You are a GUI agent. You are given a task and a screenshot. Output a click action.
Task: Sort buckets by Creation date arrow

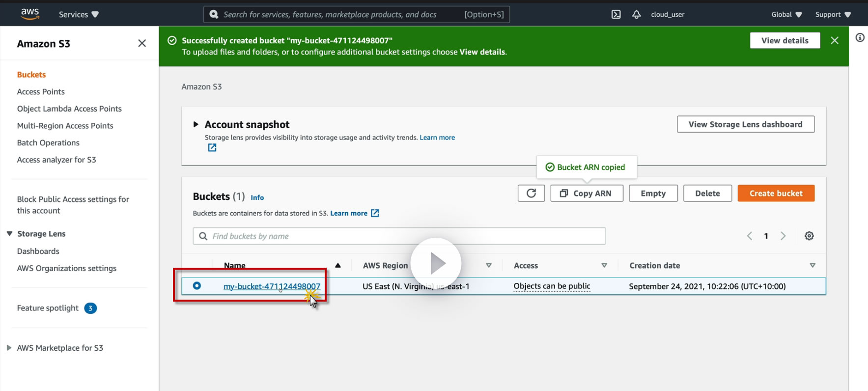(x=812, y=265)
